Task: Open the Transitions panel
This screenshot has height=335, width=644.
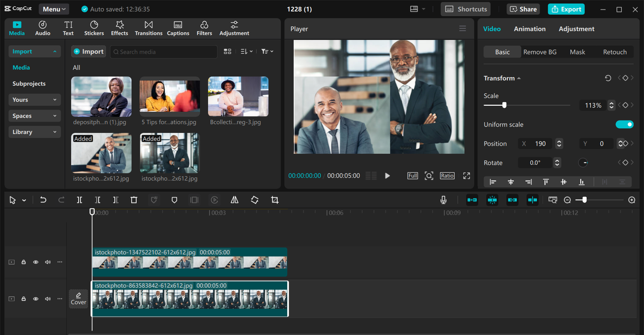Action: (148, 28)
